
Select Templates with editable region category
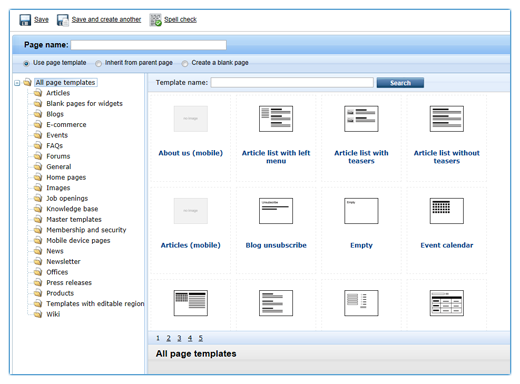click(x=95, y=304)
